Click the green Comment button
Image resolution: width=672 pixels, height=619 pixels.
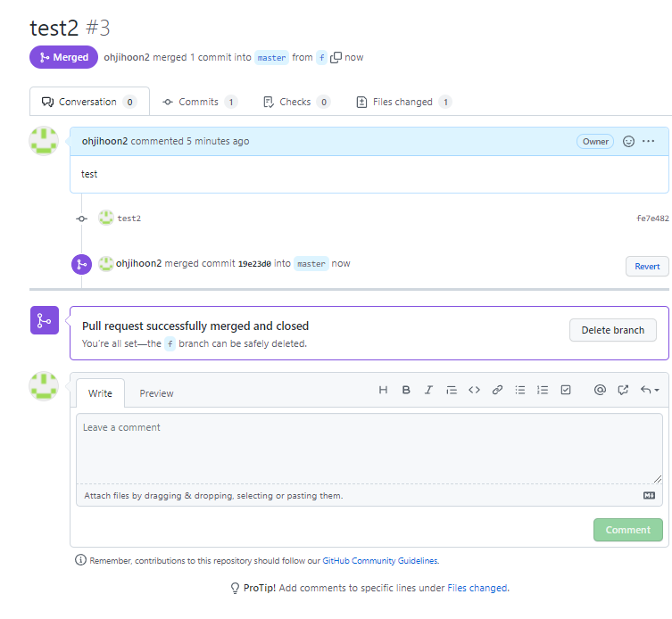click(x=627, y=530)
